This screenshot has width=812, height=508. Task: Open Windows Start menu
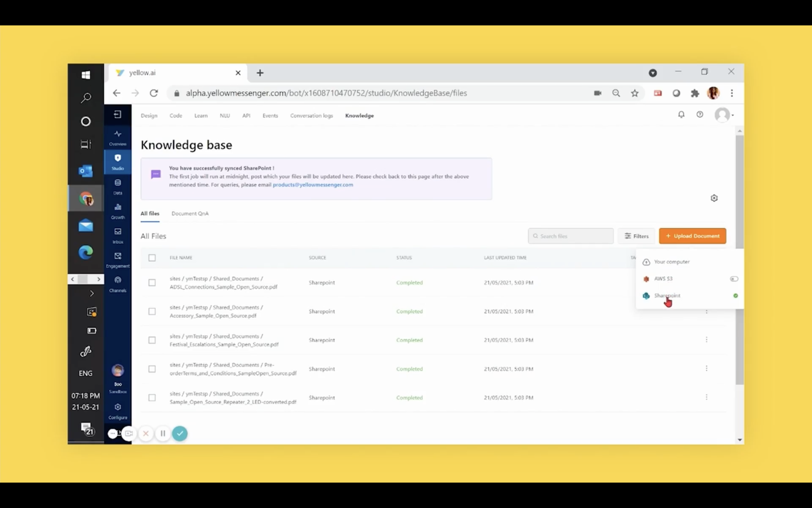86,75
